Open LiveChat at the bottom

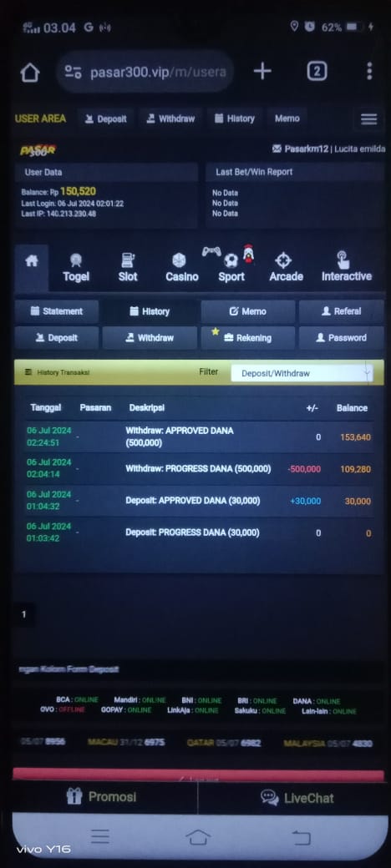pos(297,798)
